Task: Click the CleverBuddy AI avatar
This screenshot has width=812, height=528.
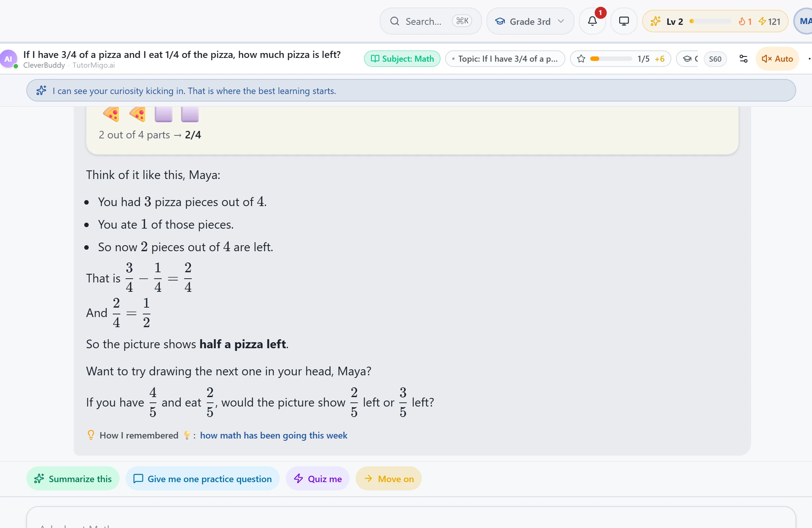Action: click(x=8, y=59)
